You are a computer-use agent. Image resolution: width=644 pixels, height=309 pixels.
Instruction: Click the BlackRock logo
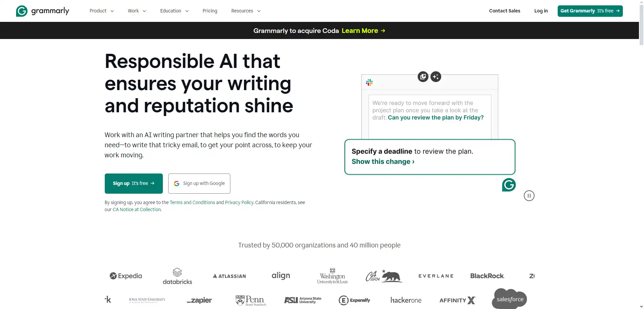point(487,276)
